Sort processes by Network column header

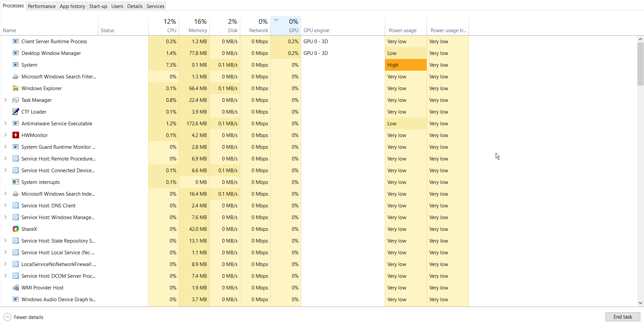point(255,26)
